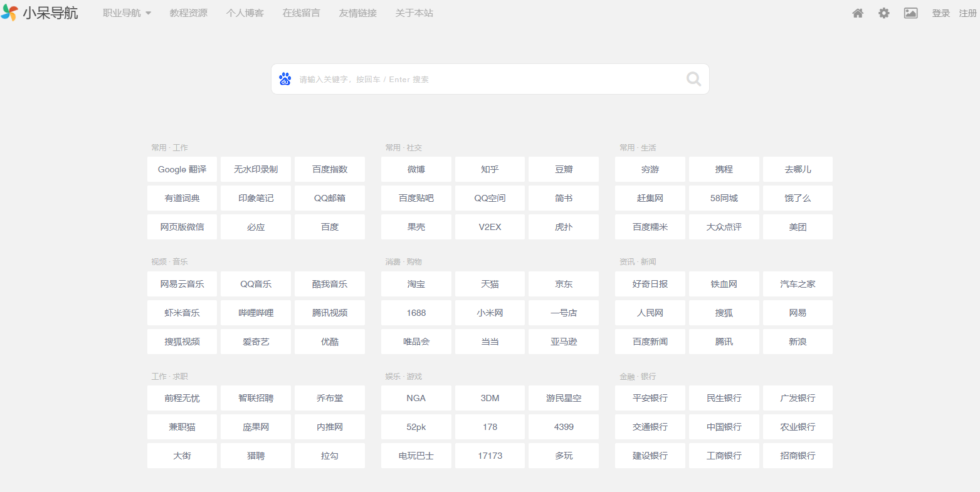
Task: Open the 个人博客 menu item
Action: (x=245, y=13)
